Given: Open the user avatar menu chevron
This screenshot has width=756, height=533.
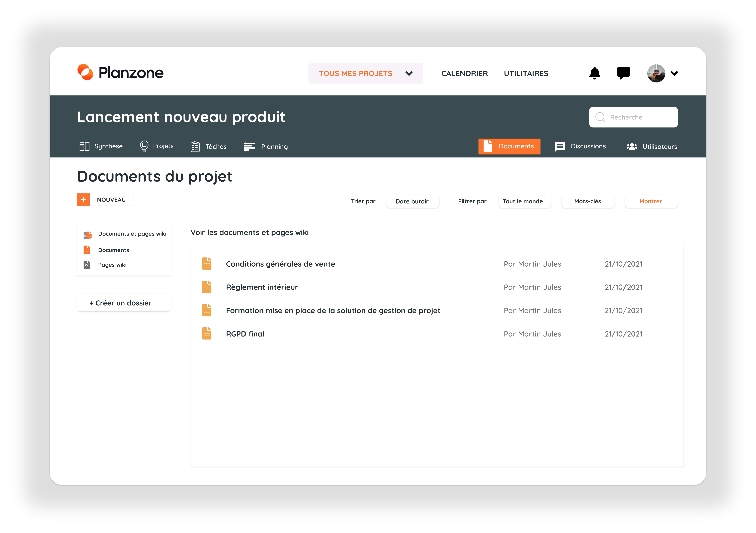Looking at the screenshot, I should [x=674, y=73].
